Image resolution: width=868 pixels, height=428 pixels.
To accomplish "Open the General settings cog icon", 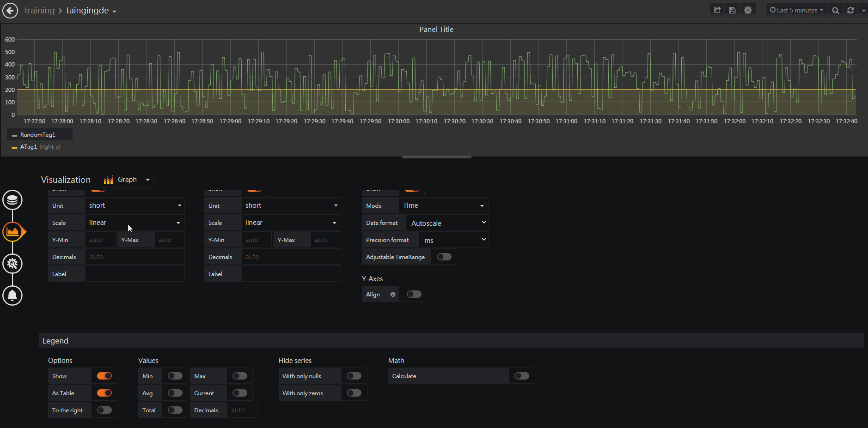I will tap(12, 264).
